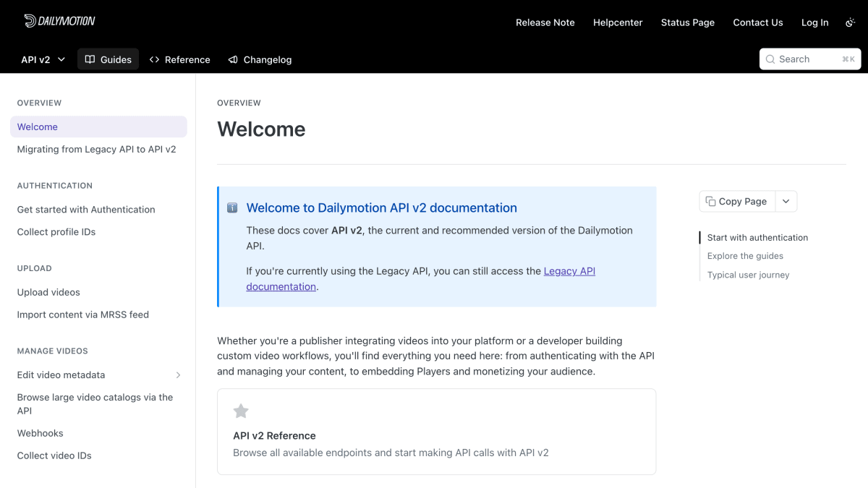The width and height of the screenshot is (868, 488).
Task: Open Collect profile IDs page
Action: pyautogui.click(x=56, y=232)
